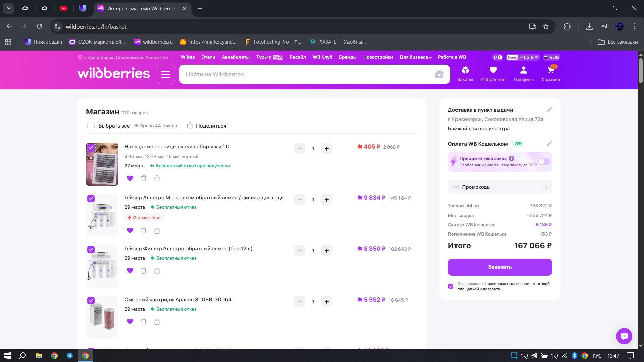Go to the Авиабилеты menu item
Viewport: 644px width, 362px height.
tap(235, 57)
